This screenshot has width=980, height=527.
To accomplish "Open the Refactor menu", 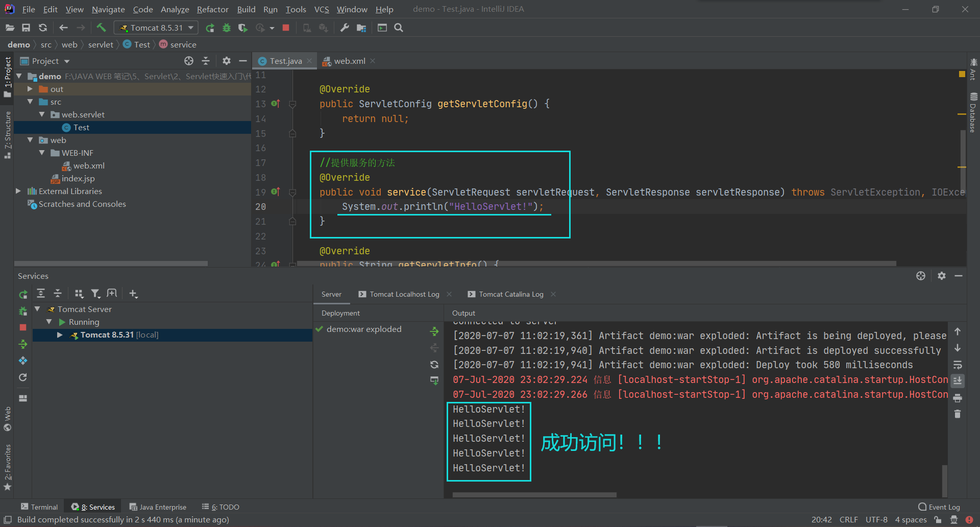I will [x=212, y=9].
